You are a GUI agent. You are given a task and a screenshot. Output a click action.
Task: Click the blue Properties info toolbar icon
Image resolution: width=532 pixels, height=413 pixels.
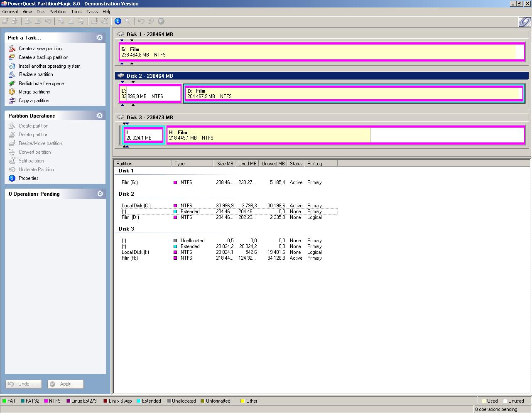pyautogui.click(x=118, y=21)
